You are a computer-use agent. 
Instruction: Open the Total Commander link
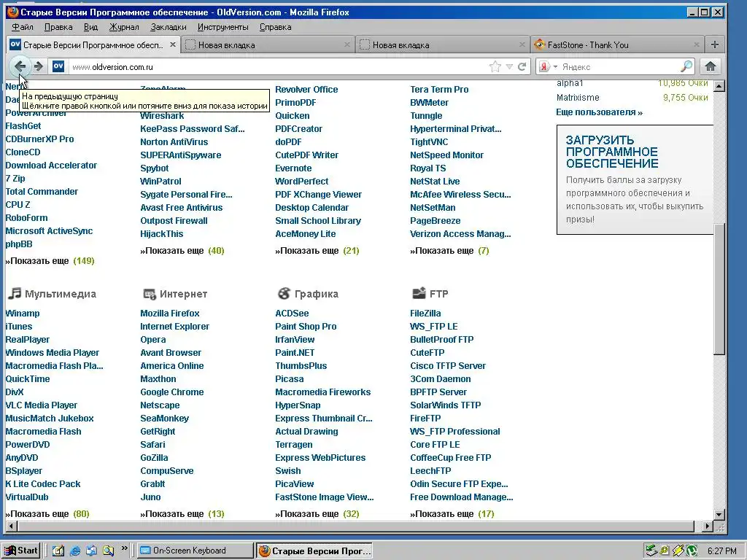[42, 192]
